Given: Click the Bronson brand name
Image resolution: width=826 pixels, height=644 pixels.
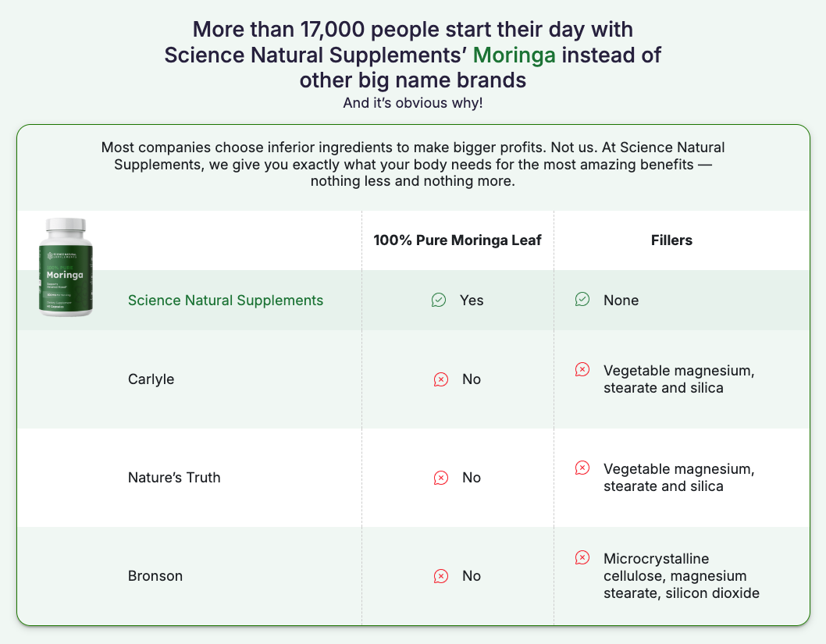Looking at the screenshot, I should 155,576.
